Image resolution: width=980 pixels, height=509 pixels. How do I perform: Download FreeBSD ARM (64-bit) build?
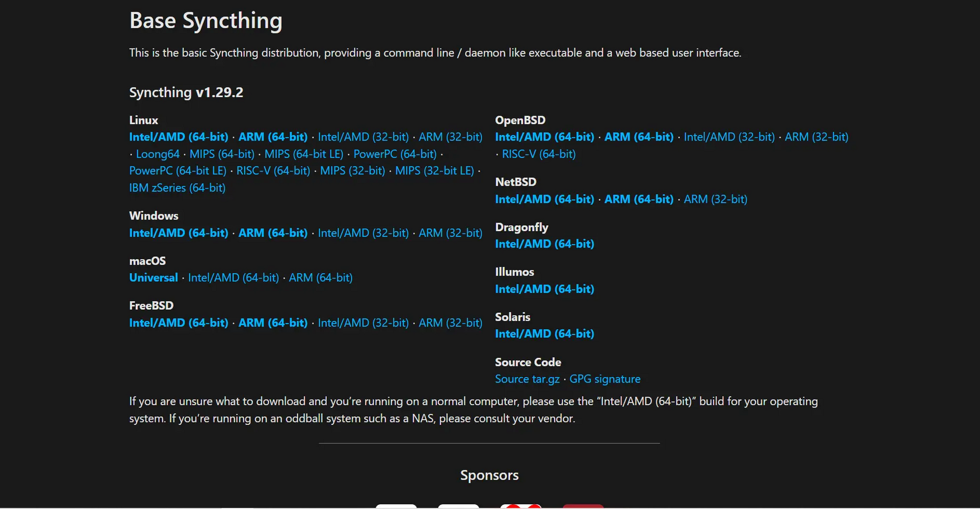(273, 323)
